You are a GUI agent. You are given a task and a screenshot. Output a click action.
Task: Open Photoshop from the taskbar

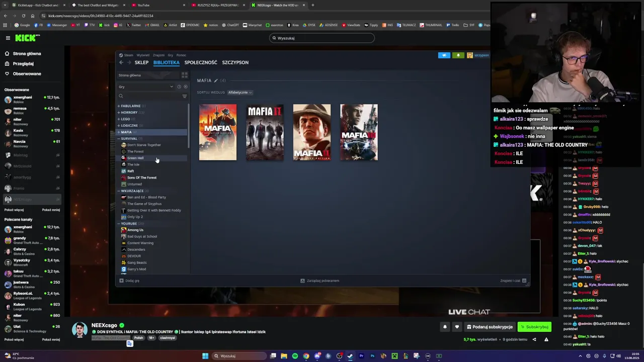(x=372, y=356)
